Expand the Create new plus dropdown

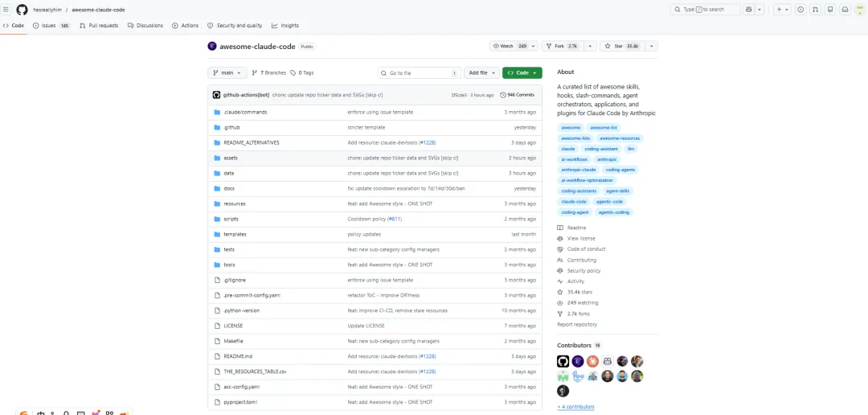(x=782, y=10)
